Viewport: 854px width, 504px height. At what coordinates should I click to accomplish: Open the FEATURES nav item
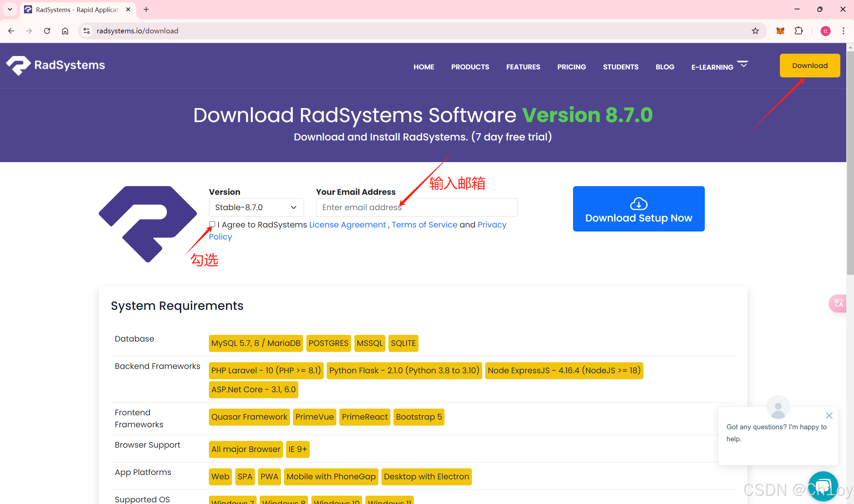click(523, 67)
